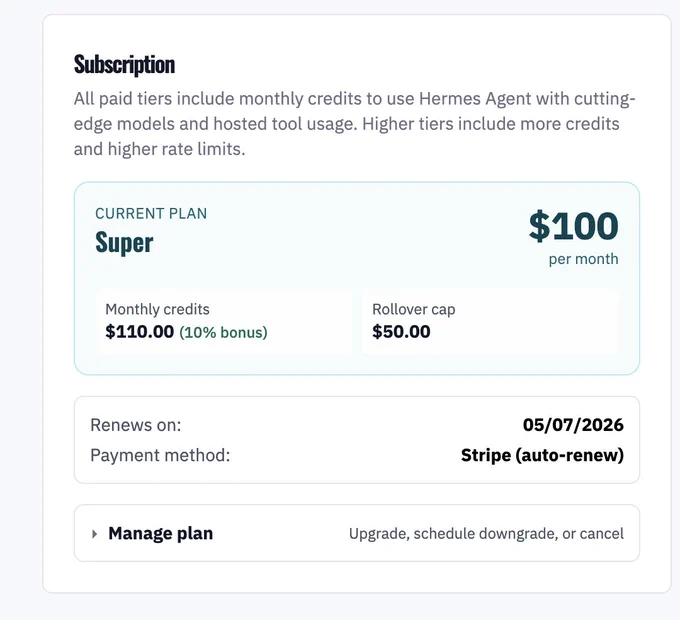680x620 pixels.
Task: Open the Manage plan section label
Action: [160, 534]
